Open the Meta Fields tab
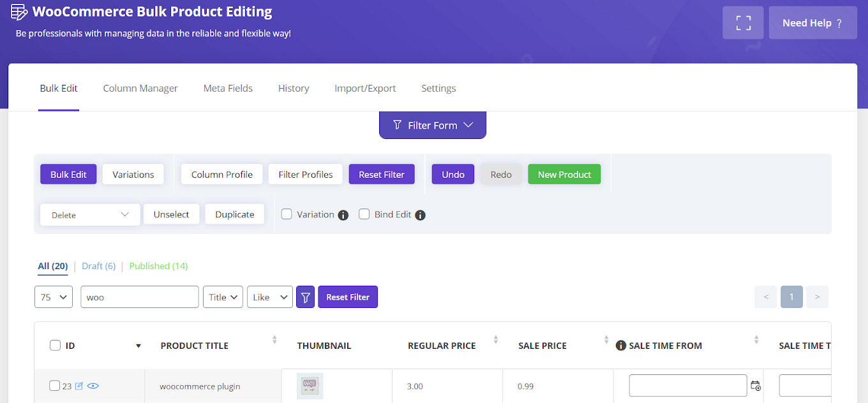 [228, 89]
